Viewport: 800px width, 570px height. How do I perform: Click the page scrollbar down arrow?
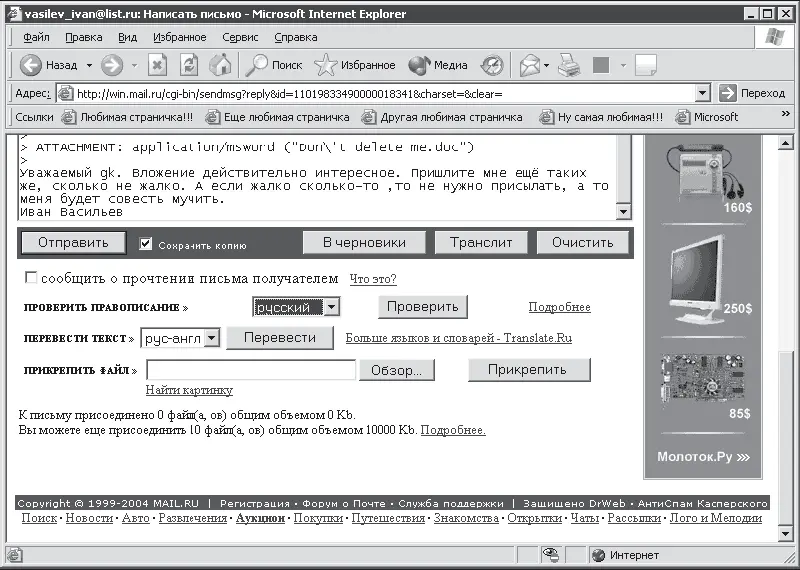[x=786, y=534]
